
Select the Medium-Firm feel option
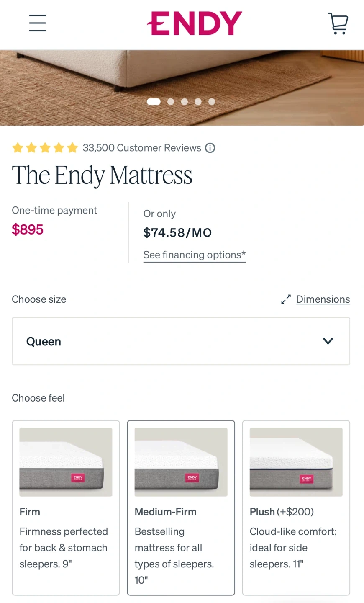[181, 508]
